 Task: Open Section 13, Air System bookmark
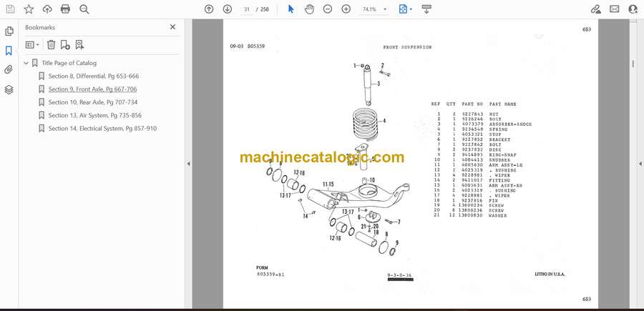click(x=95, y=115)
